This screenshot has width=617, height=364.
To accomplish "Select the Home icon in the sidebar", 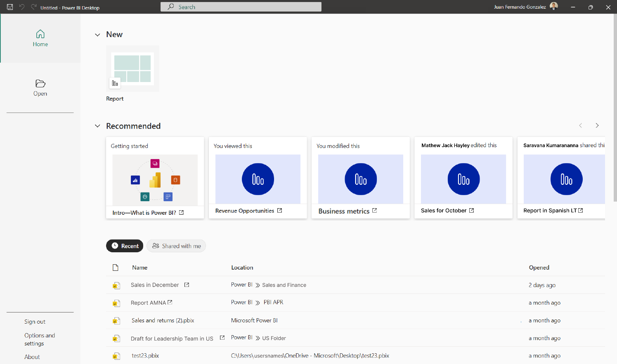I will [40, 38].
